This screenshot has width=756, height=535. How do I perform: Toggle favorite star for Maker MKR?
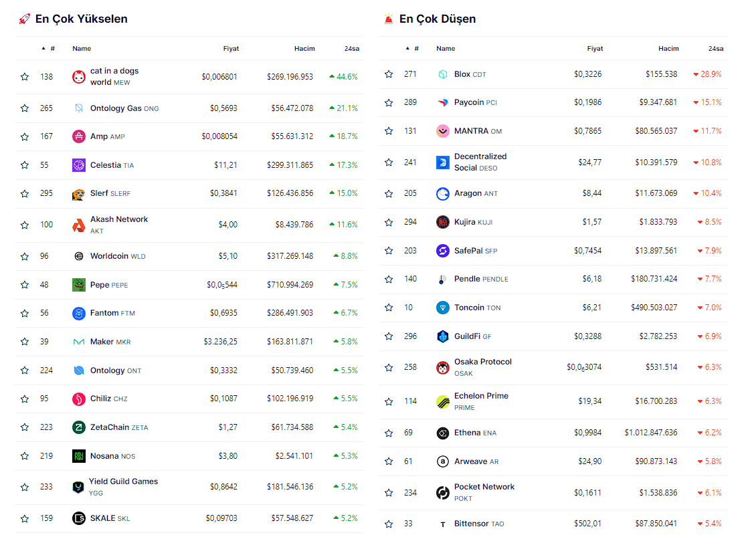tap(25, 342)
